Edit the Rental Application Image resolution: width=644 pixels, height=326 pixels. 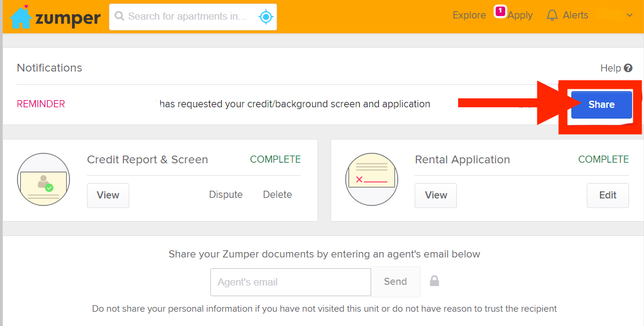608,195
